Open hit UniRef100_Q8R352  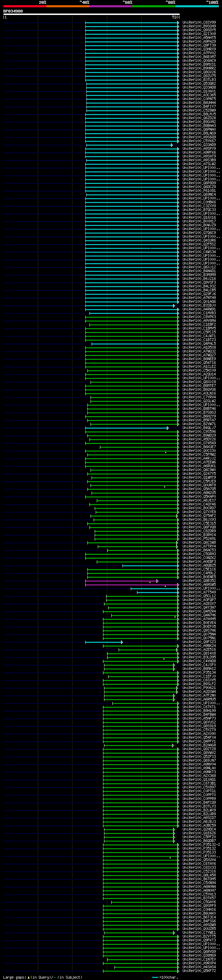tap(199, 581)
